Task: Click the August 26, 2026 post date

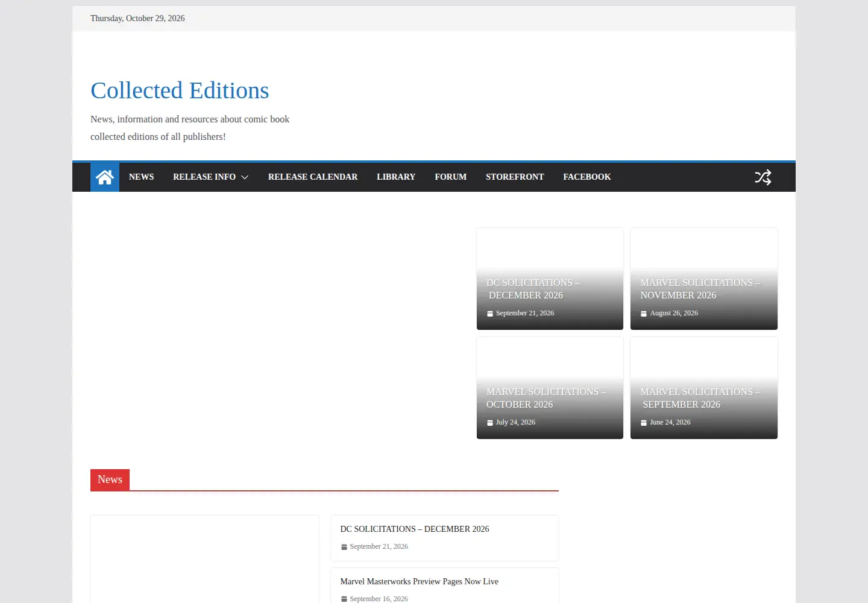Action: [674, 314]
